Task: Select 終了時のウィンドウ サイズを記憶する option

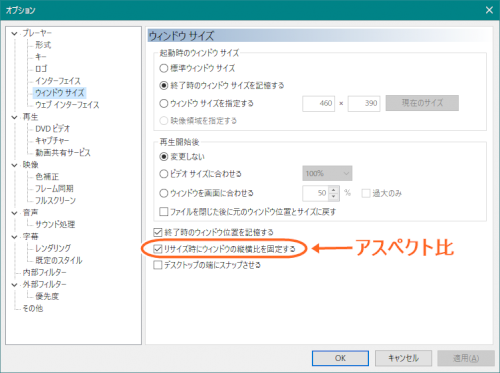Action: click(164, 85)
